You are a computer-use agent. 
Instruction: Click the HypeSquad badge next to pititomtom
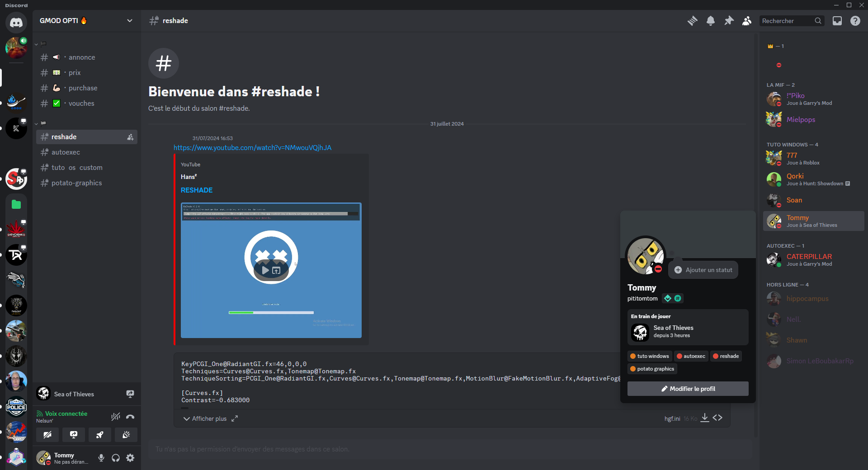pos(668,298)
